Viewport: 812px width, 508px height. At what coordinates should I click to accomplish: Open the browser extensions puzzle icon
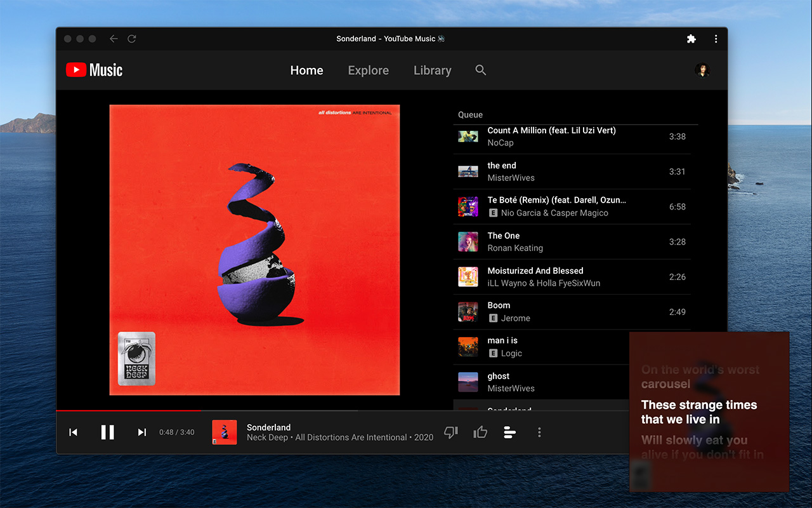[691, 39]
